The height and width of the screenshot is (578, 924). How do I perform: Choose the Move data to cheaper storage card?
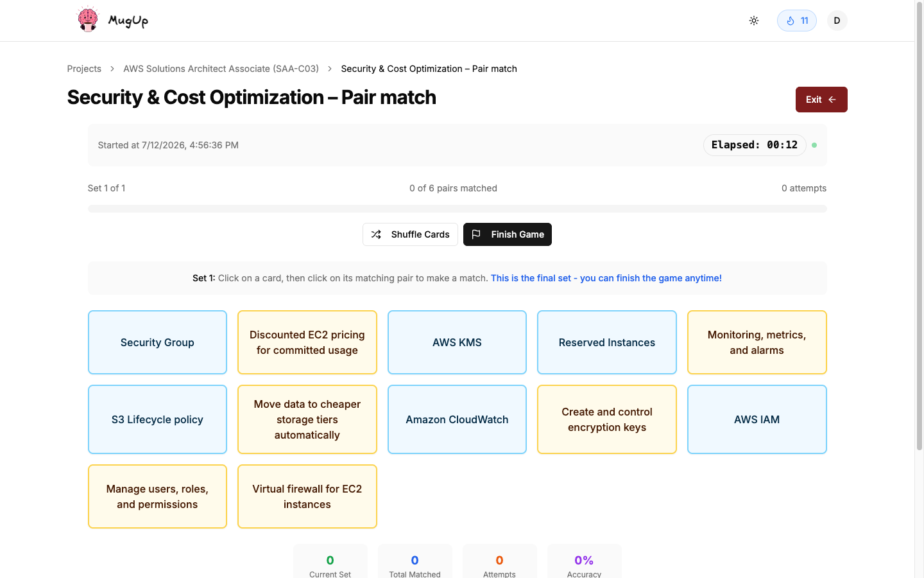(307, 419)
